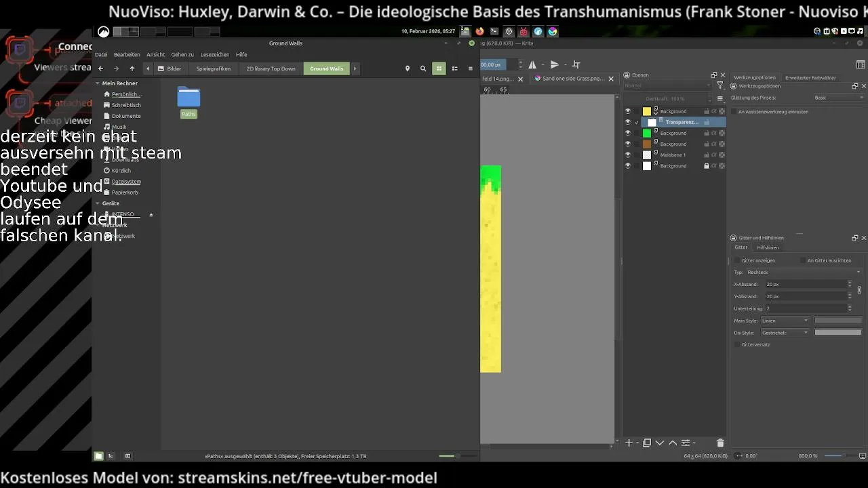Unlock the locked white Background layer
868x488 pixels.
(706, 165)
